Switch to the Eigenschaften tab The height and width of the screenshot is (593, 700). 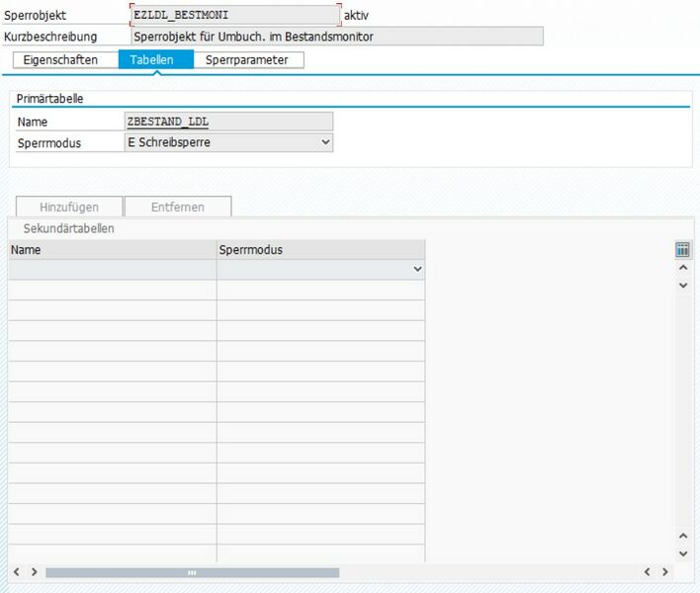coord(61,60)
